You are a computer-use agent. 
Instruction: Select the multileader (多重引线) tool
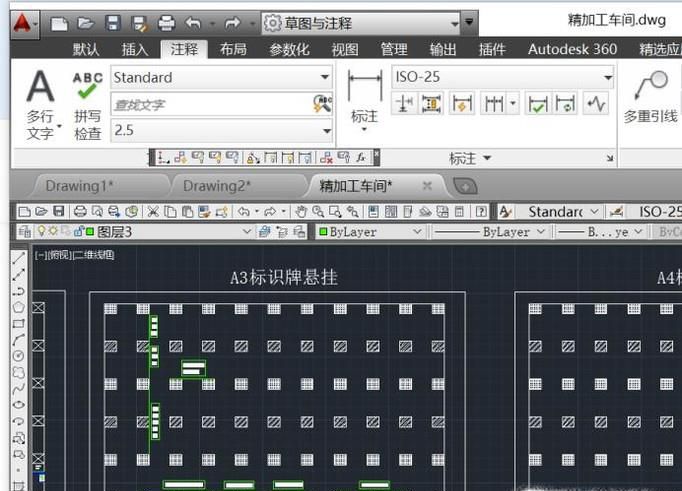pos(650,98)
